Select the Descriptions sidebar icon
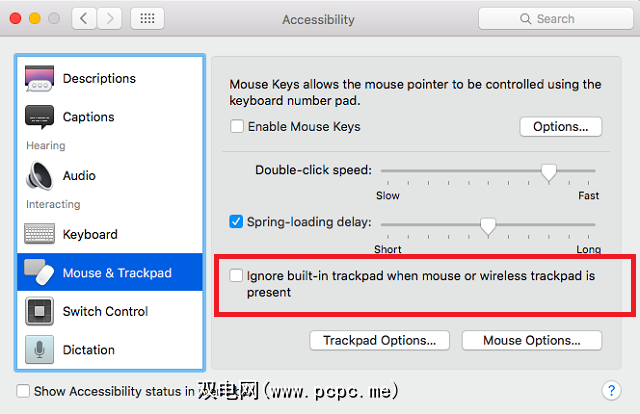 click(39, 78)
